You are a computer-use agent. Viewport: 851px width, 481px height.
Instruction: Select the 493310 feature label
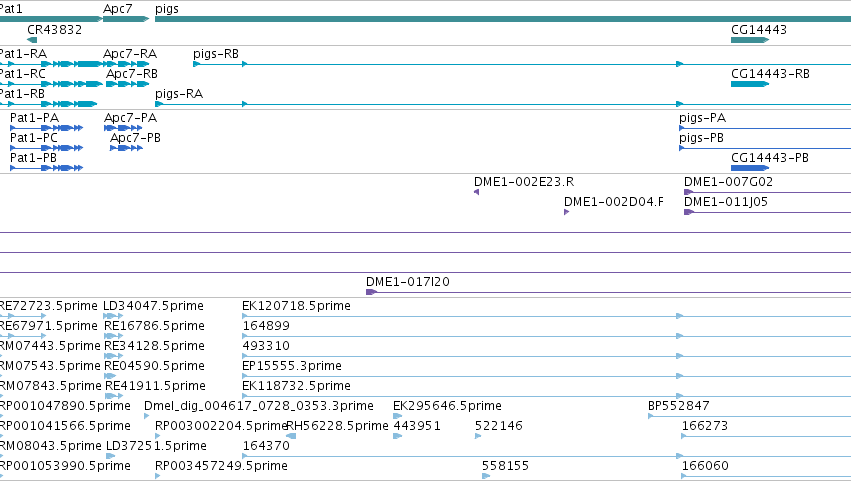pos(266,346)
